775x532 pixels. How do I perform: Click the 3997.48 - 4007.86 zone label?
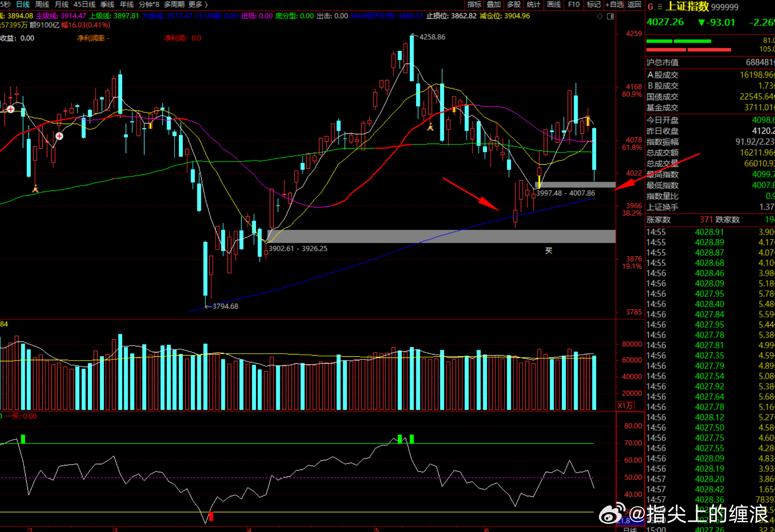tap(565, 193)
